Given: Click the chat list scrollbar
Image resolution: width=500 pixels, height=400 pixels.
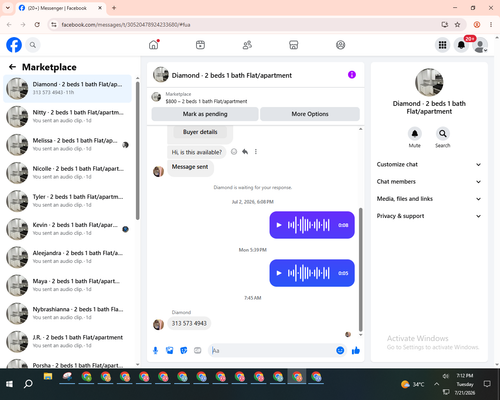Looking at the screenshot, I should (x=138, y=150).
